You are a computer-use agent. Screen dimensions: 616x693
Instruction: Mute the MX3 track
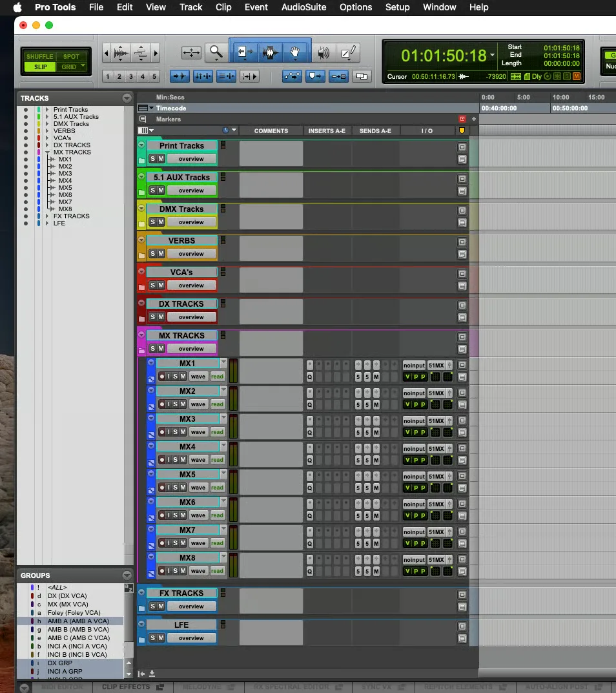[x=183, y=432]
